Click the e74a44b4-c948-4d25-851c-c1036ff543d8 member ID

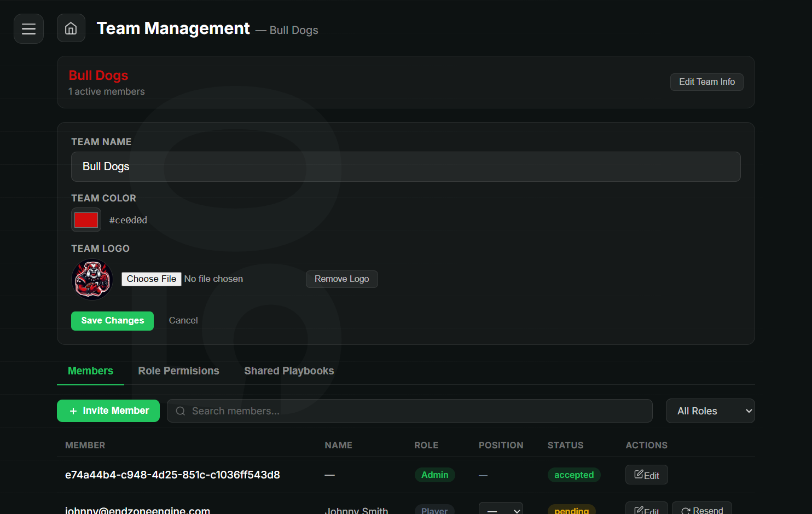pos(172,475)
